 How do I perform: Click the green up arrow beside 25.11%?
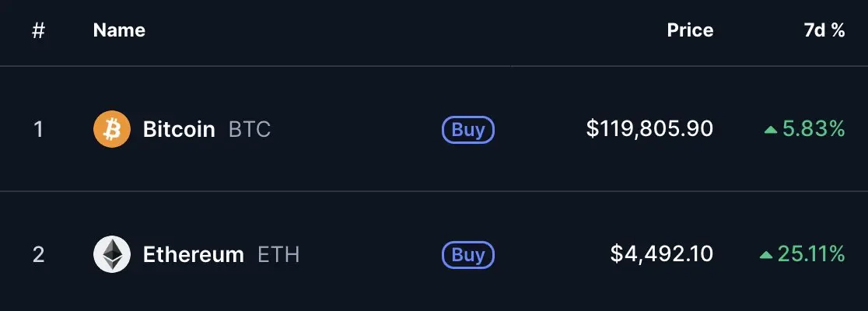[x=766, y=255]
